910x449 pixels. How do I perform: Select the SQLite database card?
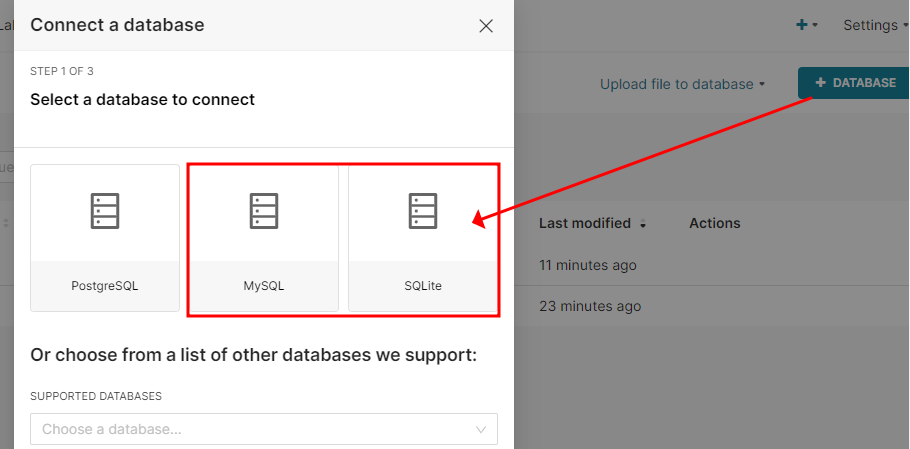422,238
